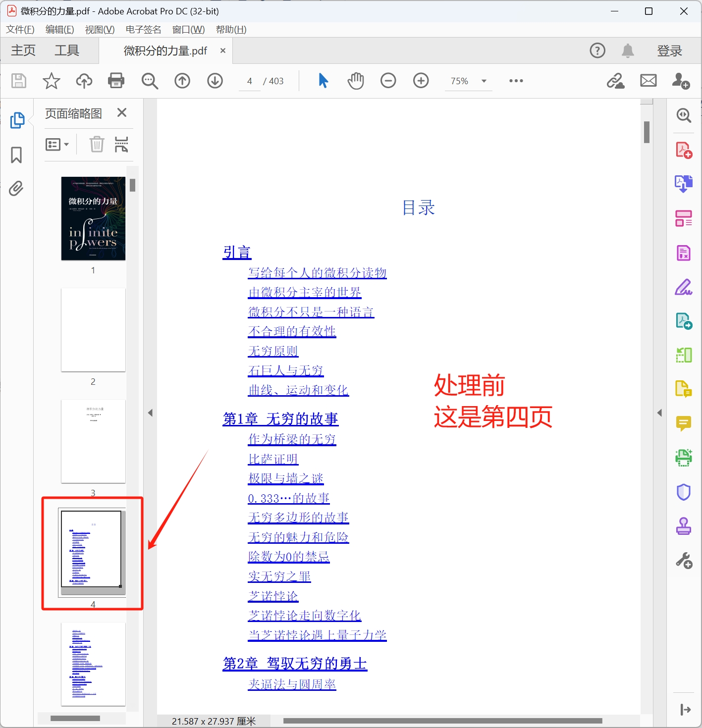This screenshot has width=702, height=728.
Task: Switch to the 工具 tab
Action: [x=66, y=50]
